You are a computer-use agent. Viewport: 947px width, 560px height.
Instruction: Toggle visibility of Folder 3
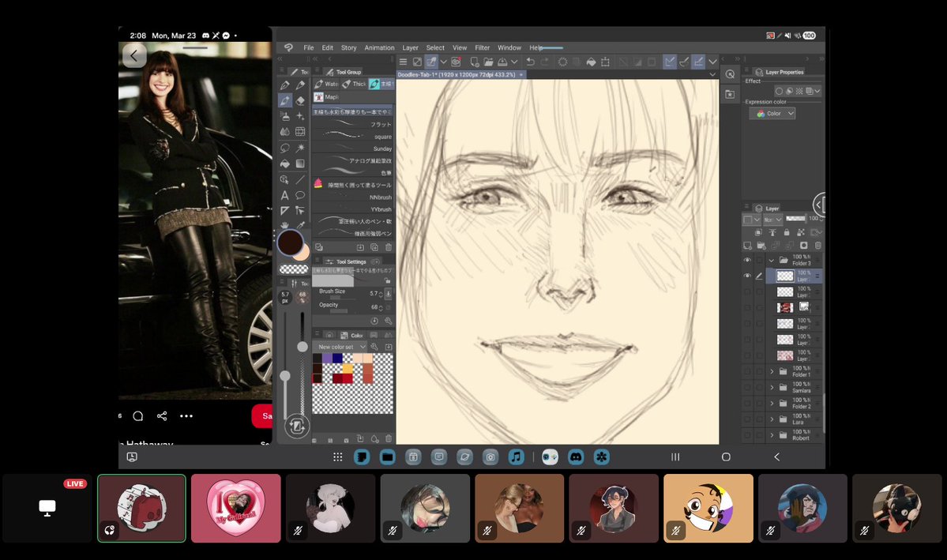point(747,260)
